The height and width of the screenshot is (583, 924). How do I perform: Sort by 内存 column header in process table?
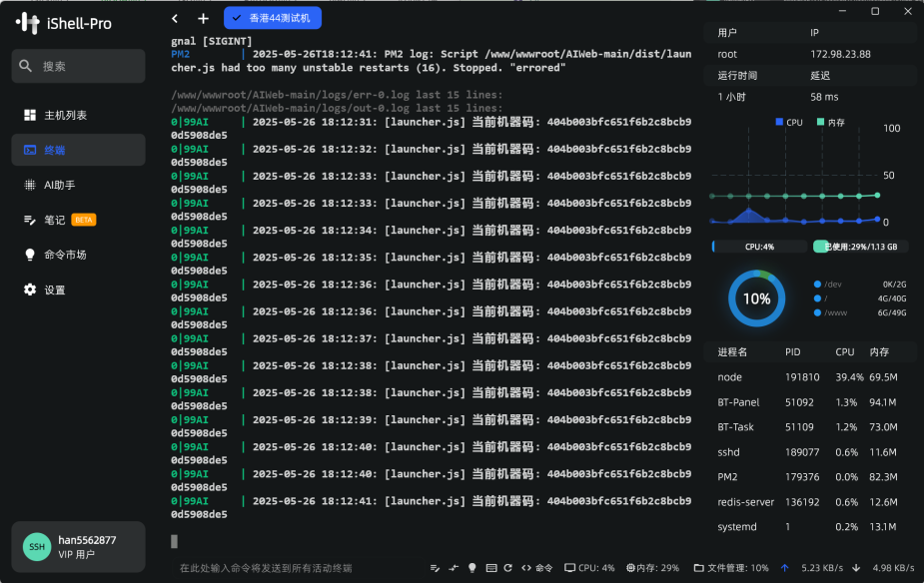[879, 351]
